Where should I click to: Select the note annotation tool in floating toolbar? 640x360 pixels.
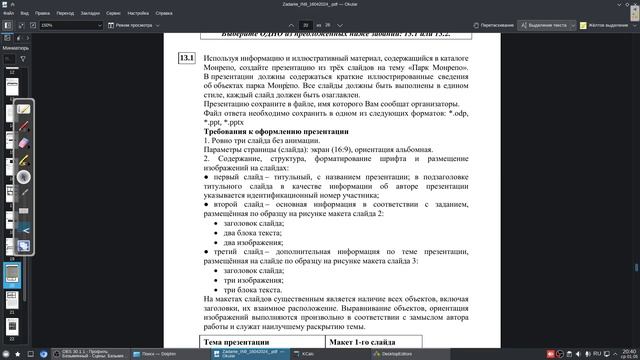[24, 109]
